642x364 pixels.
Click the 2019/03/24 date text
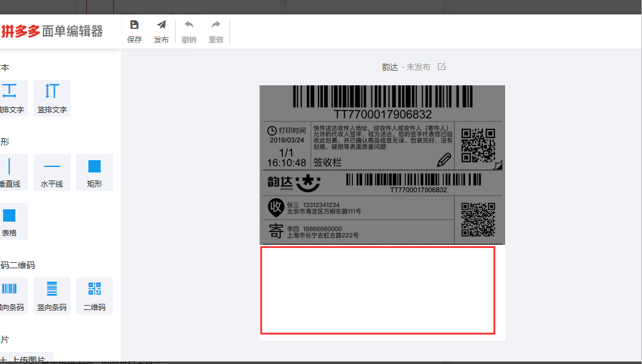(x=287, y=140)
